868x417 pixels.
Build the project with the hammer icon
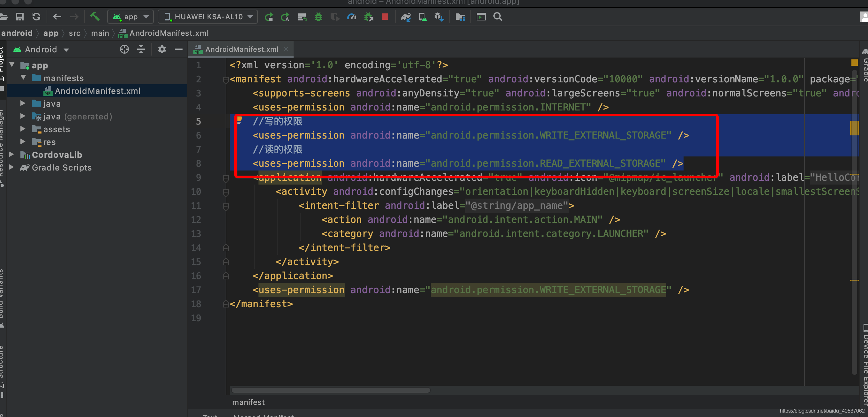coord(95,16)
